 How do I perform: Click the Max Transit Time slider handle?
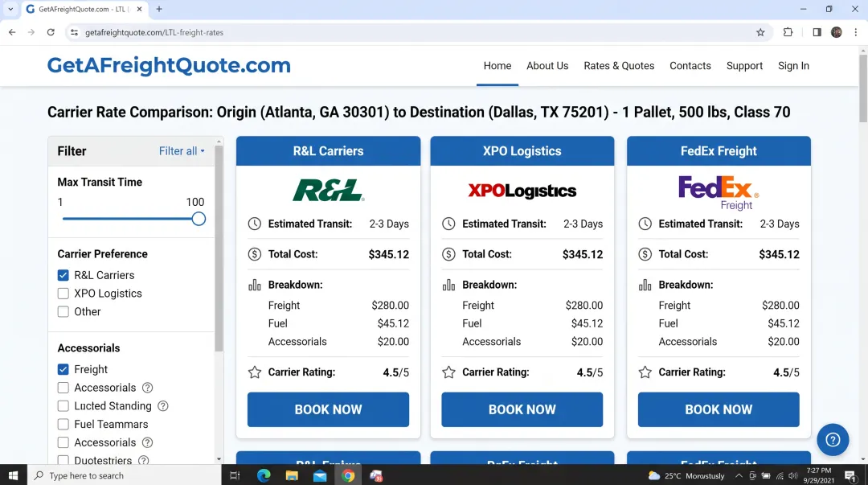(199, 219)
